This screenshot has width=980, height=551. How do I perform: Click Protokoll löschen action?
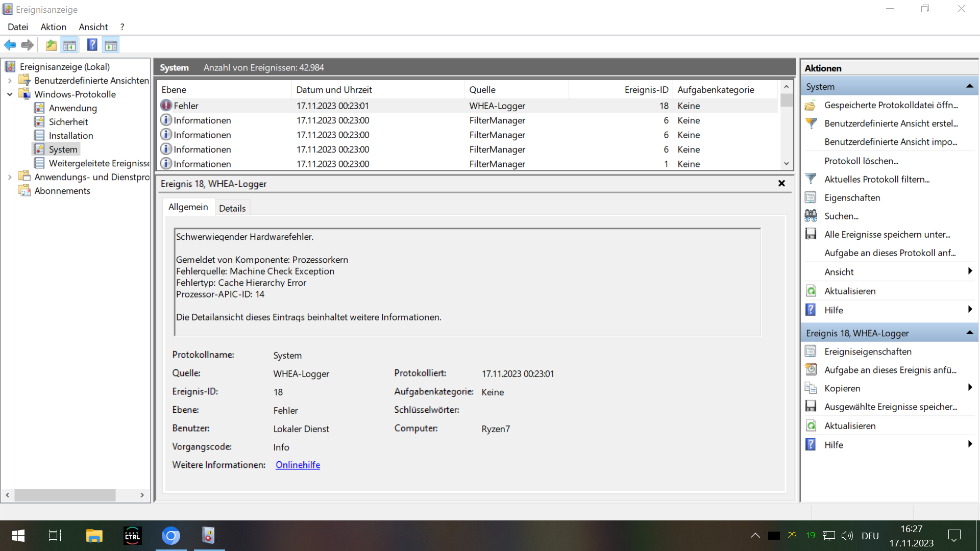coord(861,161)
